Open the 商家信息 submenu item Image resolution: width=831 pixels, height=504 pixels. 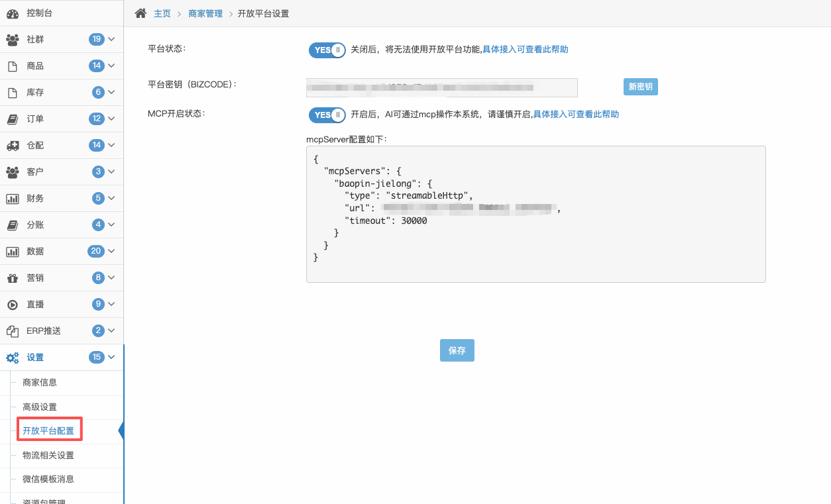pos(40,382)
